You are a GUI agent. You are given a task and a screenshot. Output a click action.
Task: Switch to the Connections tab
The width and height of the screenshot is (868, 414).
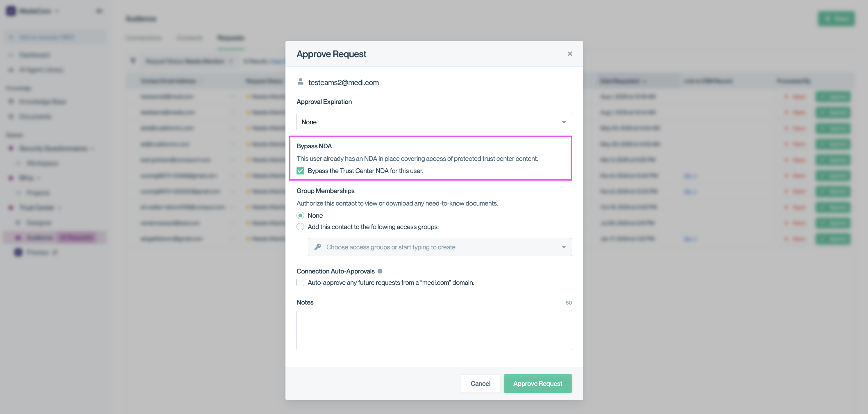point(144,38)
